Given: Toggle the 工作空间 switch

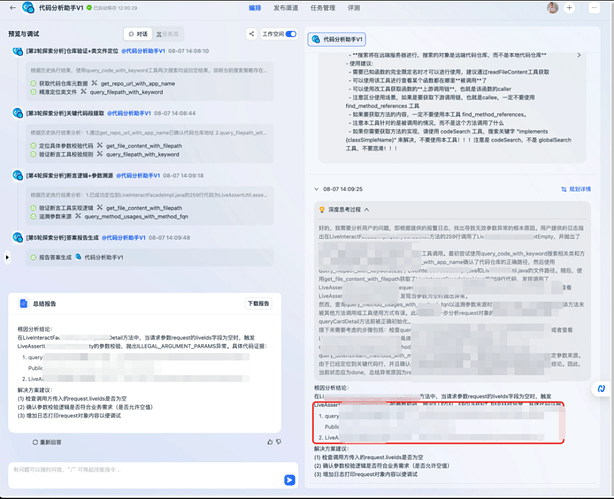Looking at the screenshot, I should [291, 33].
